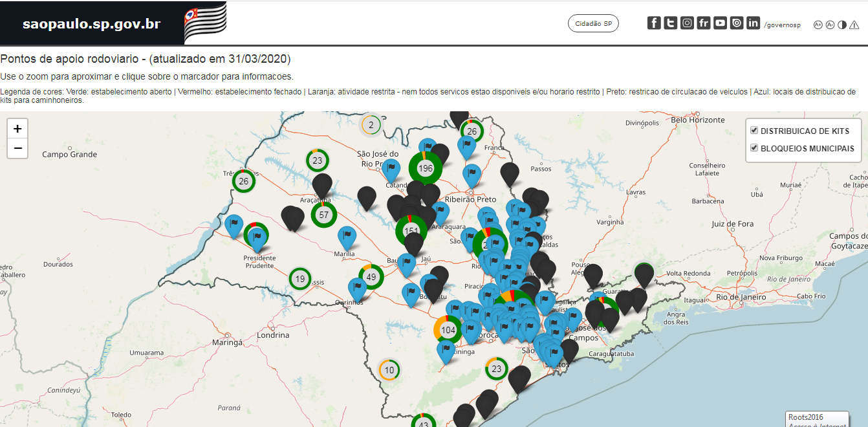Open the YouTube social icon

pyautogui.click(x=720, y=23)
